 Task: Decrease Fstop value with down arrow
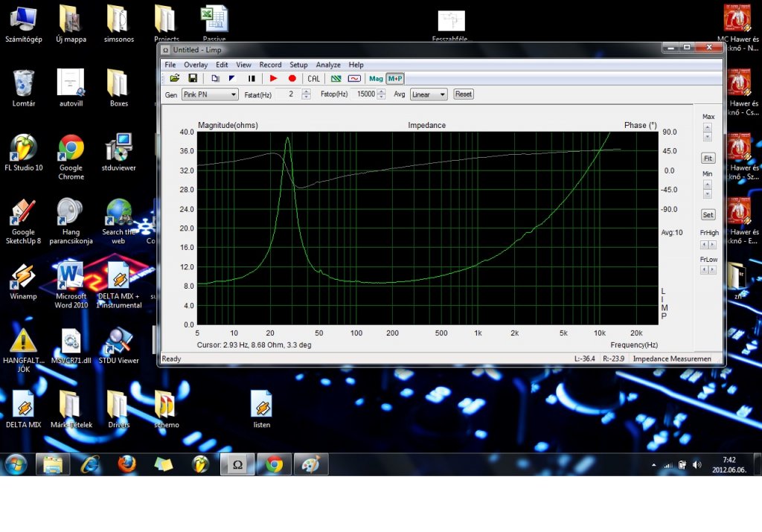(x=381, y=97)
